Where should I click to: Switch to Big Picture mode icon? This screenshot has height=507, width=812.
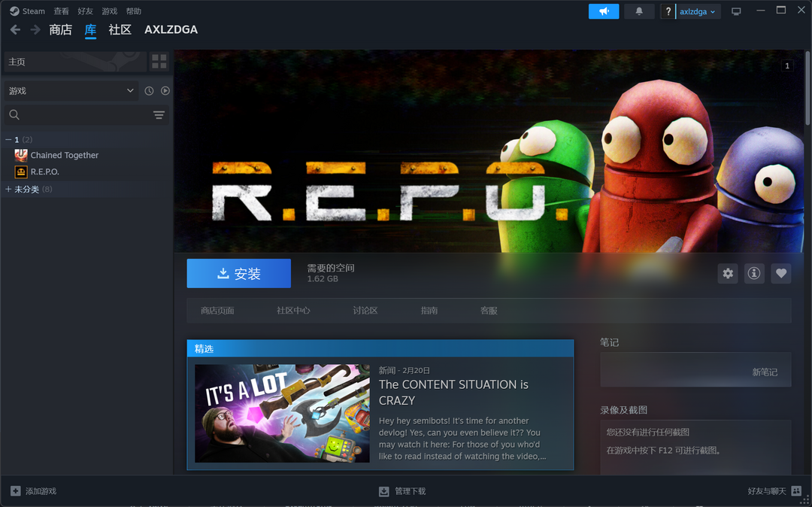[x=736, y=11]
